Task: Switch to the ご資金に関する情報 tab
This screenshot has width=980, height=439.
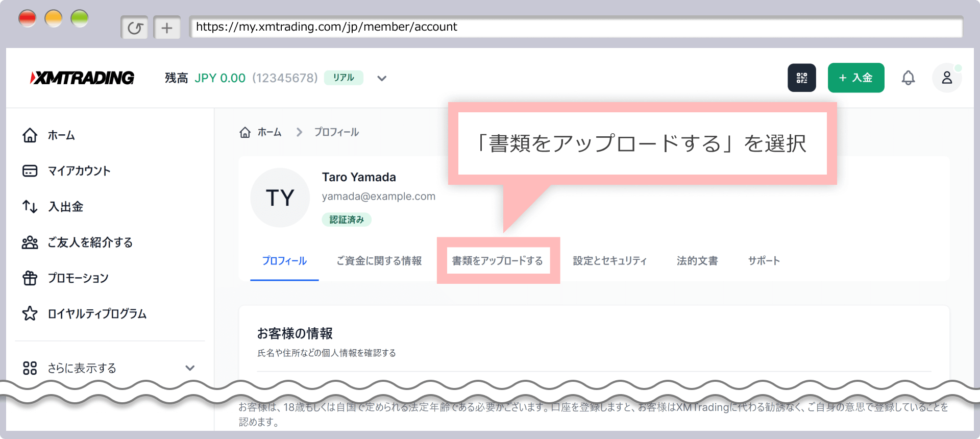Action: click(x=379, y=261)
